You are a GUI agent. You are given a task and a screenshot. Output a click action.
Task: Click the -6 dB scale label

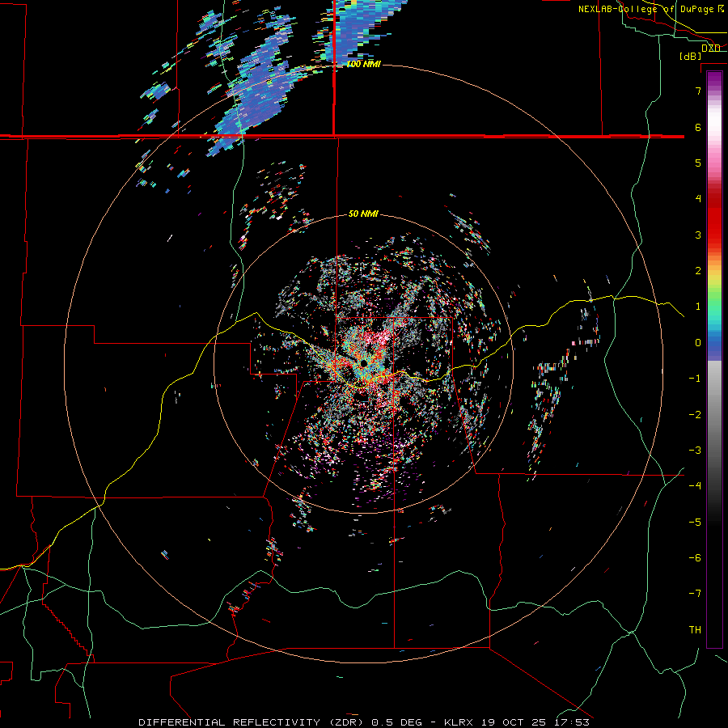pos(695,557)
